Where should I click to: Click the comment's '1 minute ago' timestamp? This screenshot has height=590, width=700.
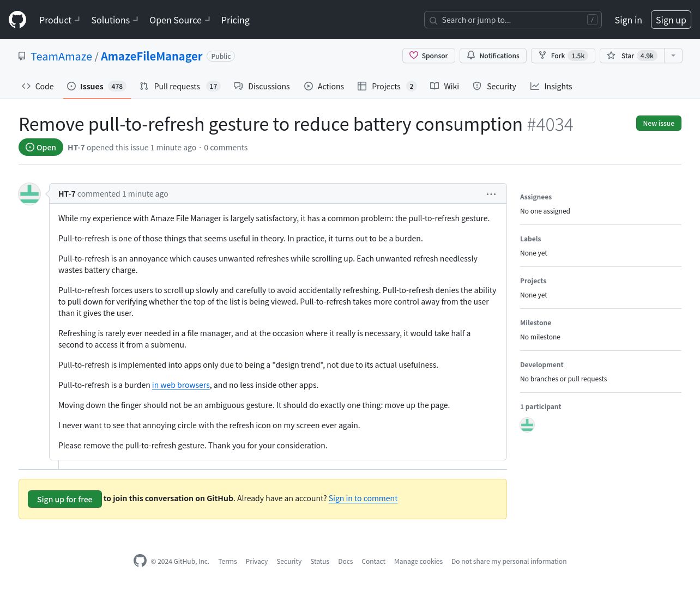point(145,194)
